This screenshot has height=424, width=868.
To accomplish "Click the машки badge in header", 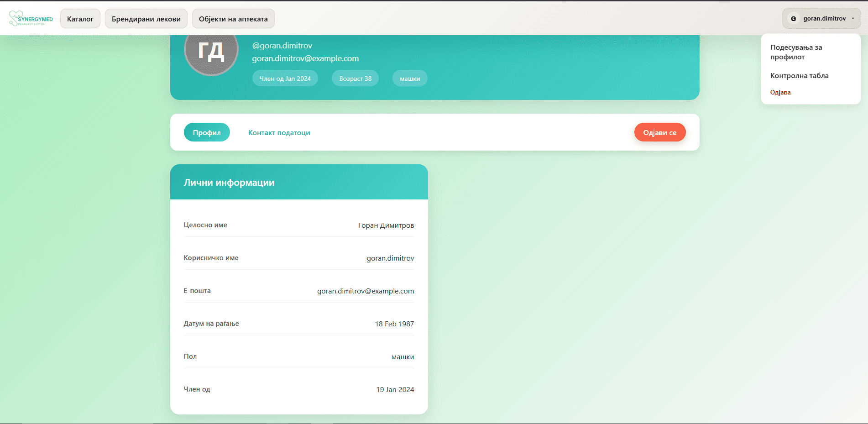I will coord(410,79).
